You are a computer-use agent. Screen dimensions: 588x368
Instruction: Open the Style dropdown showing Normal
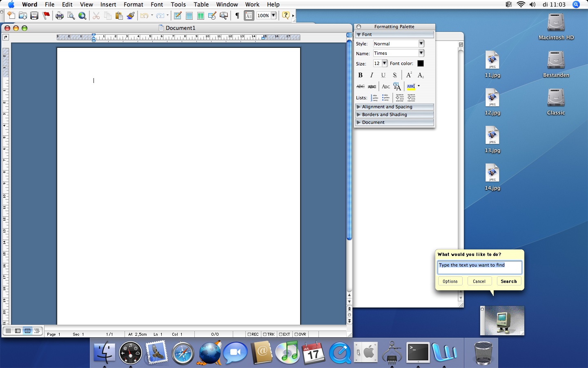pos(421,44)
